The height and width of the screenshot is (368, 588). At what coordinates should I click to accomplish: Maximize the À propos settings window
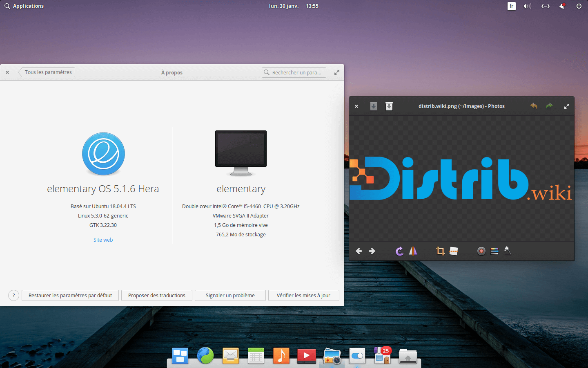[337, 72]
